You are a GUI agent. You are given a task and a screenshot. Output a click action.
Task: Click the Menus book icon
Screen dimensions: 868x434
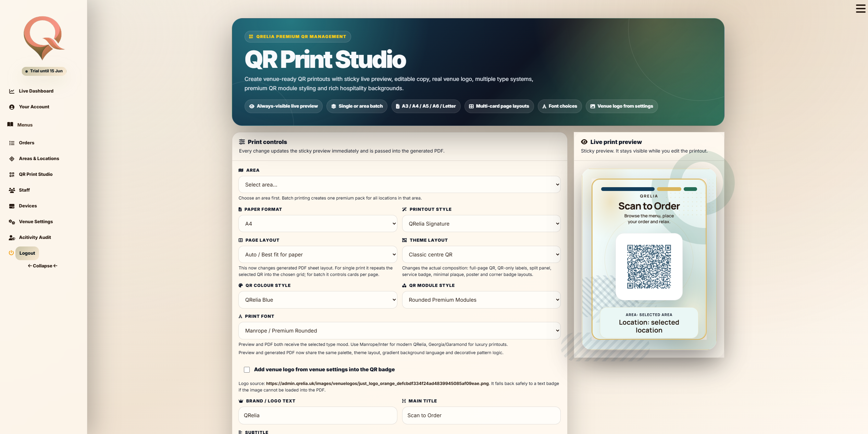coord(10,124)
